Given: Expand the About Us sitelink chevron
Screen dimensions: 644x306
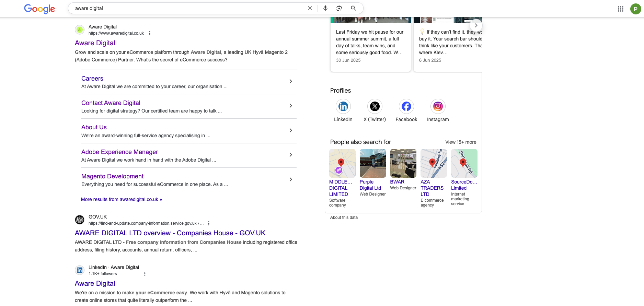Looking at the screenshot, I should pos(291,130).
